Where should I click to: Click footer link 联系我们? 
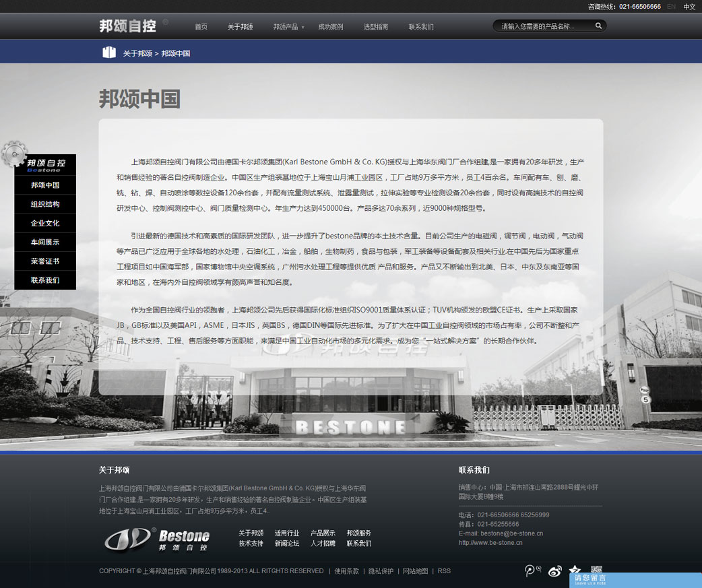[359, 544]
